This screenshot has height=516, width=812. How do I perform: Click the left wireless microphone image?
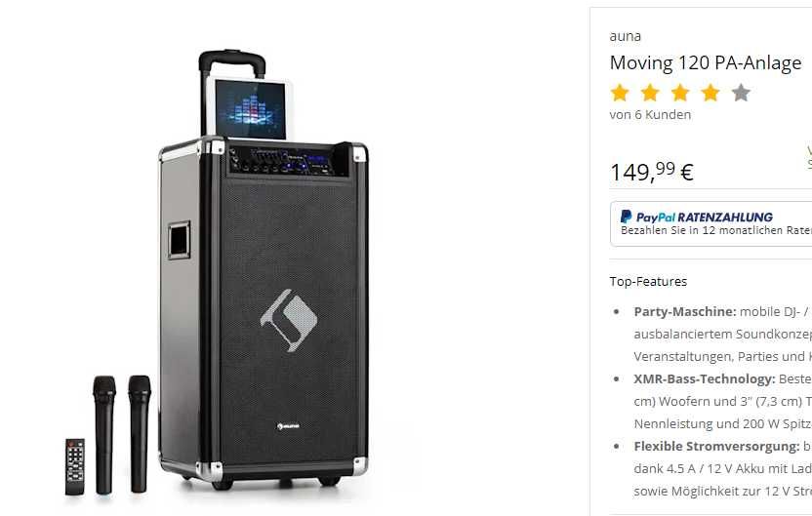pos(104,435)
